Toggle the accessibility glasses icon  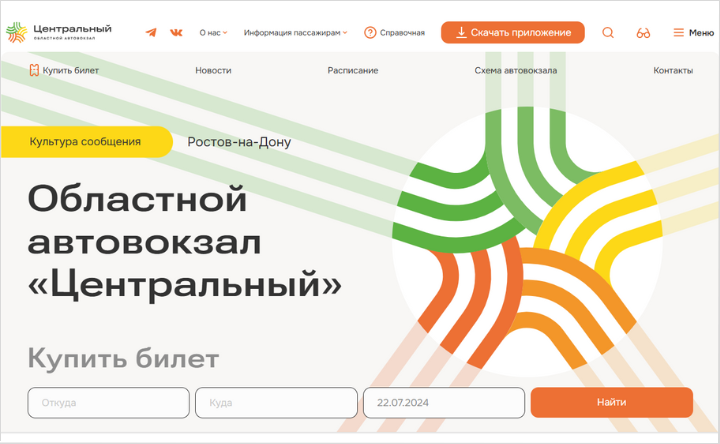click(643, 33)
